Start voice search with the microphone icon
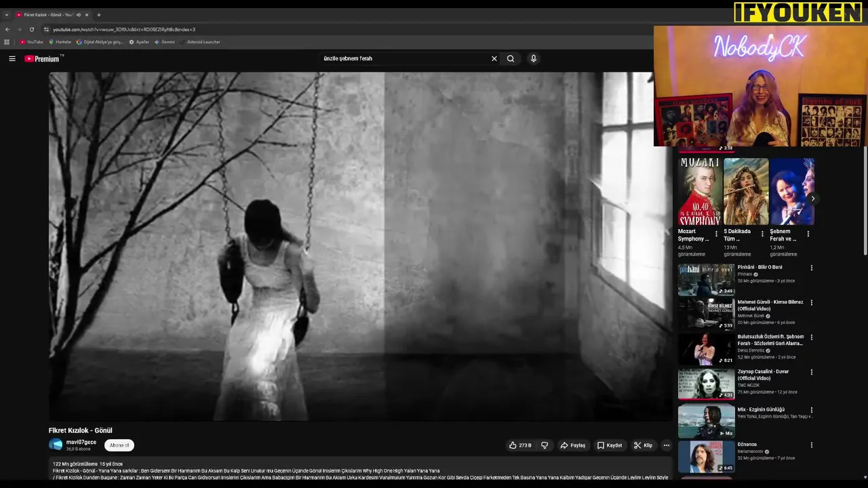 coord(534,59)
